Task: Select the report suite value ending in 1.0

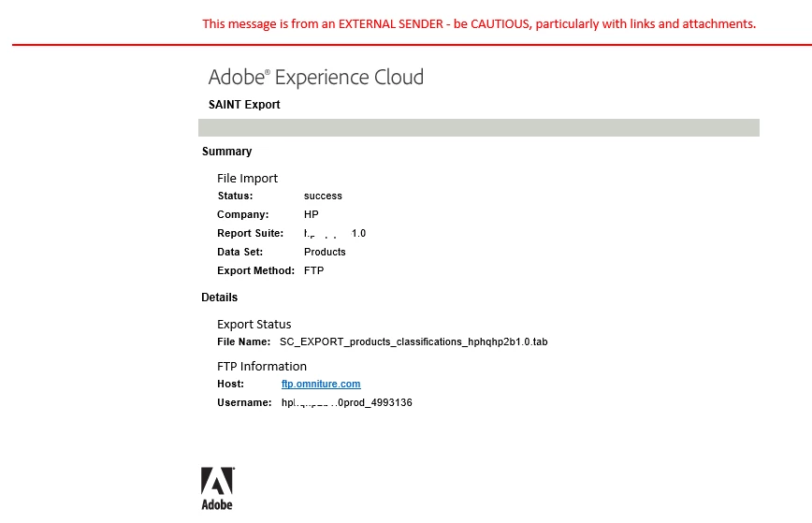Action: pos(335,233)
